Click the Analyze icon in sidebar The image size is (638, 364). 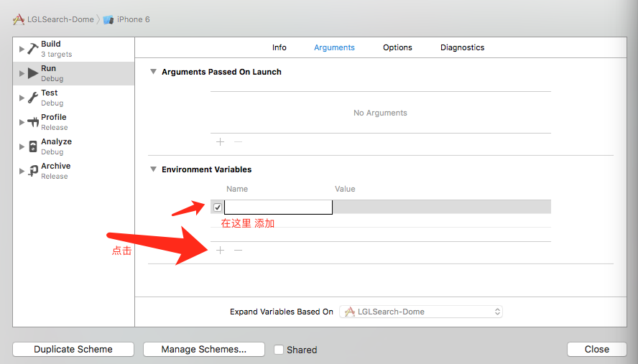coord(33,146)
